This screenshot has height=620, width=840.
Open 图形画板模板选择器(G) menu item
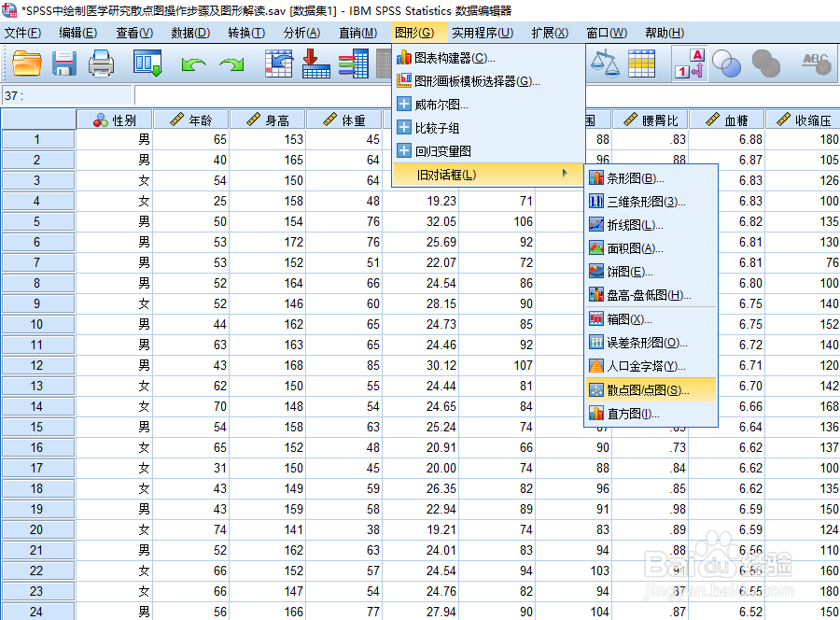tap(488, 81)
